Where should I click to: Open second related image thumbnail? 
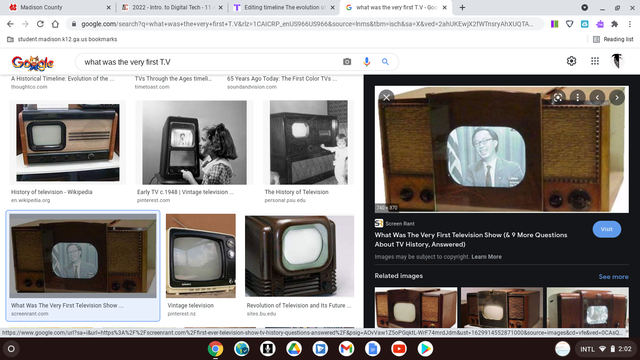click(x=502, y=307)
